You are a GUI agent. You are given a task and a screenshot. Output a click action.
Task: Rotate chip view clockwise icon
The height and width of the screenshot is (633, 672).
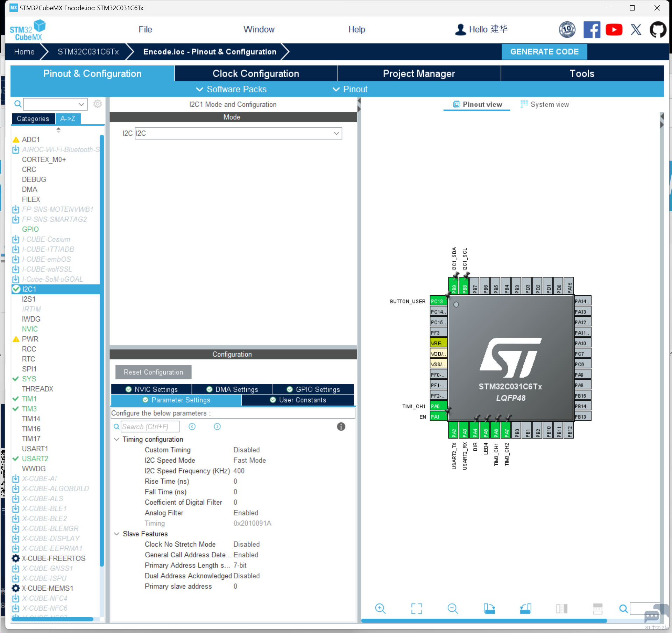coord(489,609)
